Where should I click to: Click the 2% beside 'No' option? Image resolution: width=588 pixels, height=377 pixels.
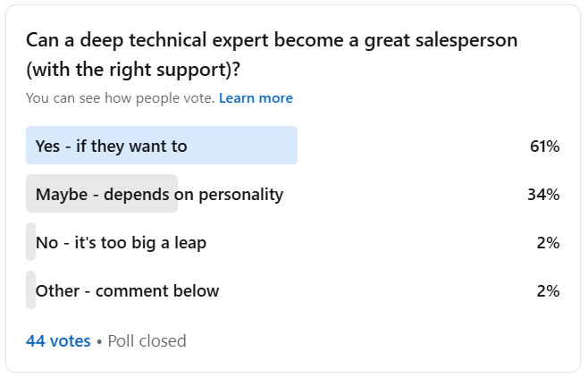[548, 243]
